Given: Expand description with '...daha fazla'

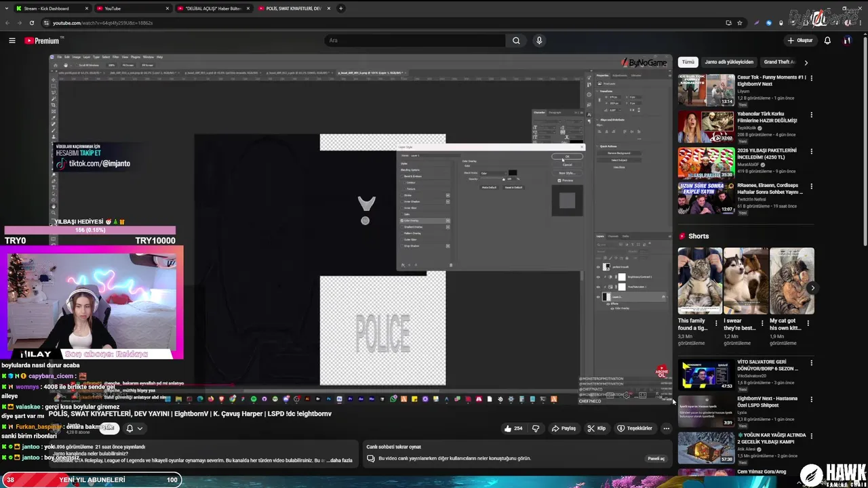Looking at the screenshot, I should (339, 460).
